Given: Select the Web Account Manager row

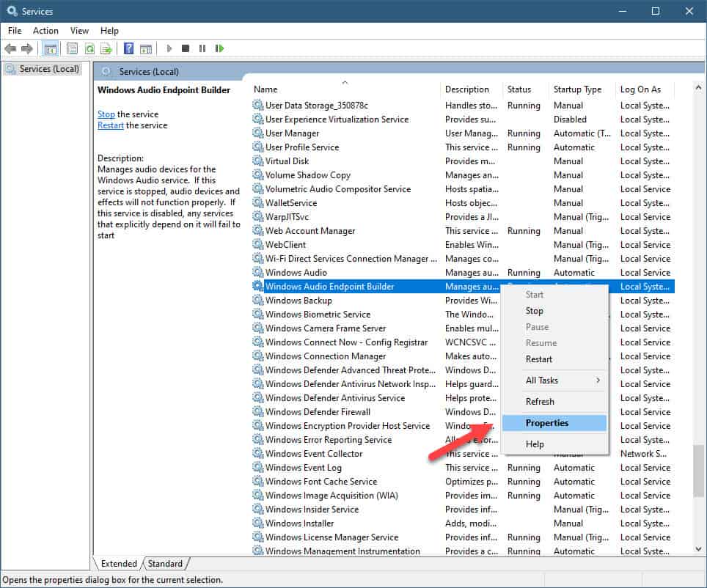Looking at the screenshot, I should tap(463, 230).
